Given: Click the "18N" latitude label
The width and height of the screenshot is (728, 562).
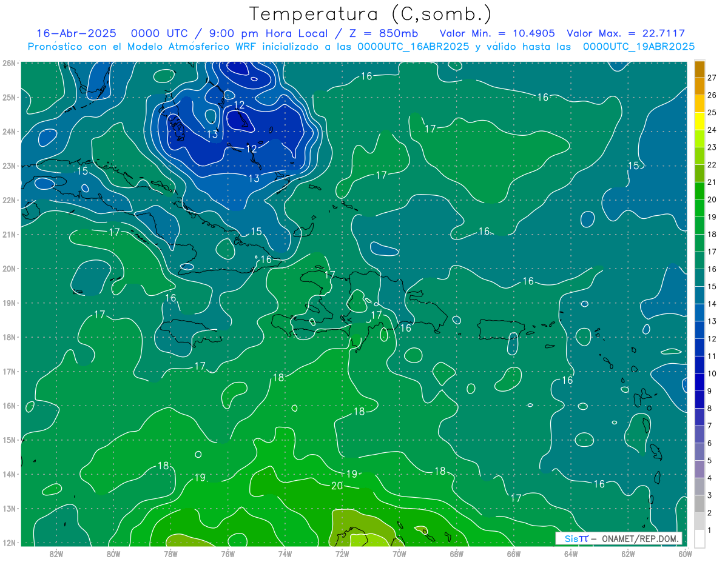Looking at the screenshot, I should click(9, 337).
